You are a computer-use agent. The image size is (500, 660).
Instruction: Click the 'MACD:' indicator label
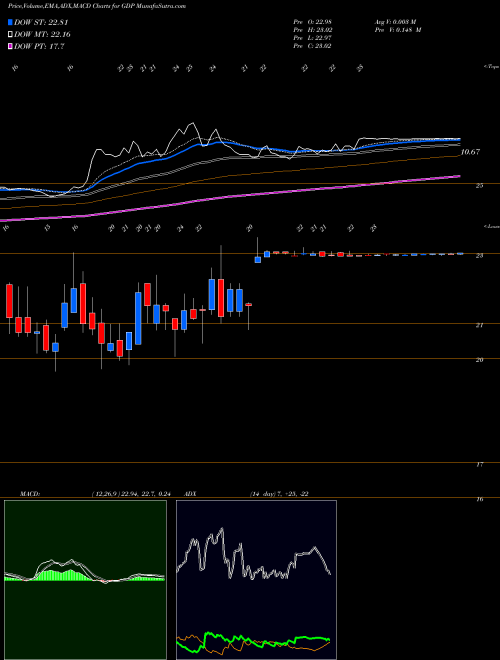pyautogui.click(x=29, y=493)
